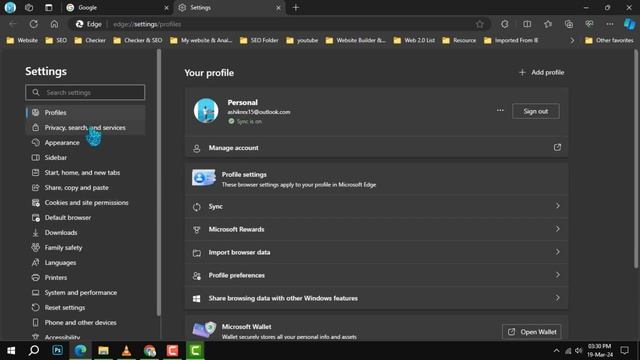Open Start, home, and new tabs settings
Image resolution: width=640 pixels, height=360 pixels.
85,172
